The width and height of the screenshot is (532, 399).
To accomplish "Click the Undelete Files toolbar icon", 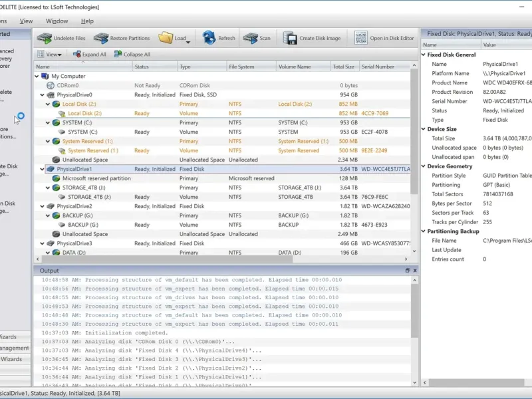I will (x=45, y=38).
